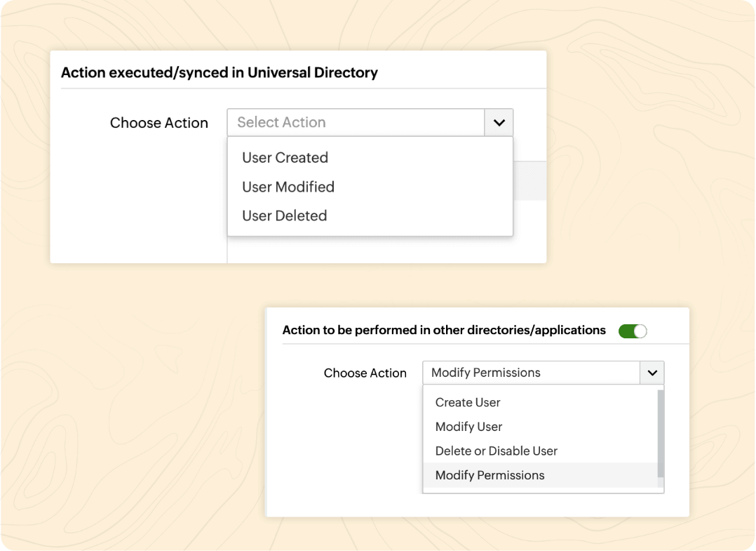The image size is (756, 551).
Task: Pick User Deleted in the action list
Action: pyautogui.click(x=284, y=215)
